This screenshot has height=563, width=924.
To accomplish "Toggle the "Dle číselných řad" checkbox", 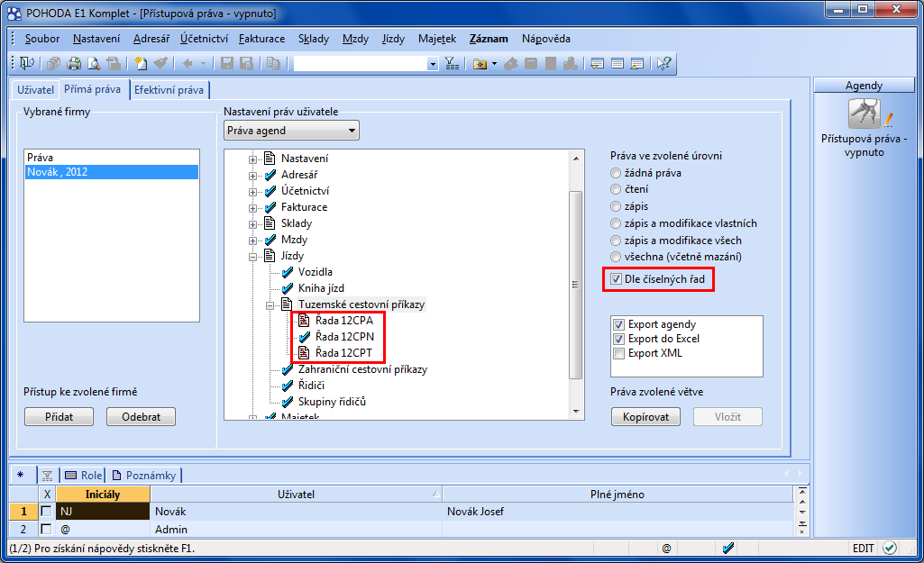I will click(x=616, y=279).
